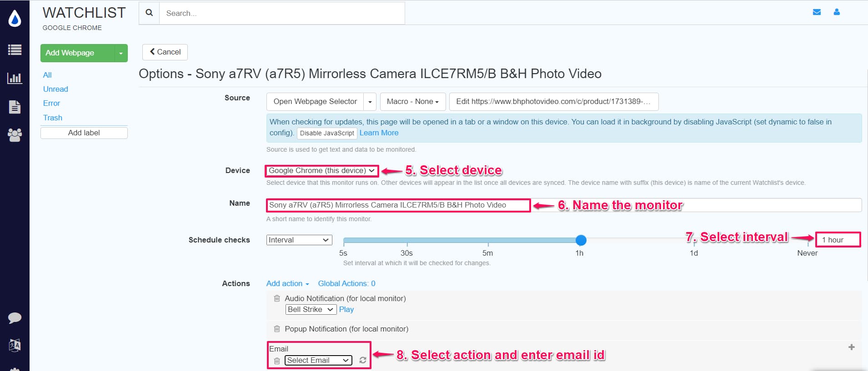Open the Device dropdown showing Google Chrome

click(x=321, y=170)
